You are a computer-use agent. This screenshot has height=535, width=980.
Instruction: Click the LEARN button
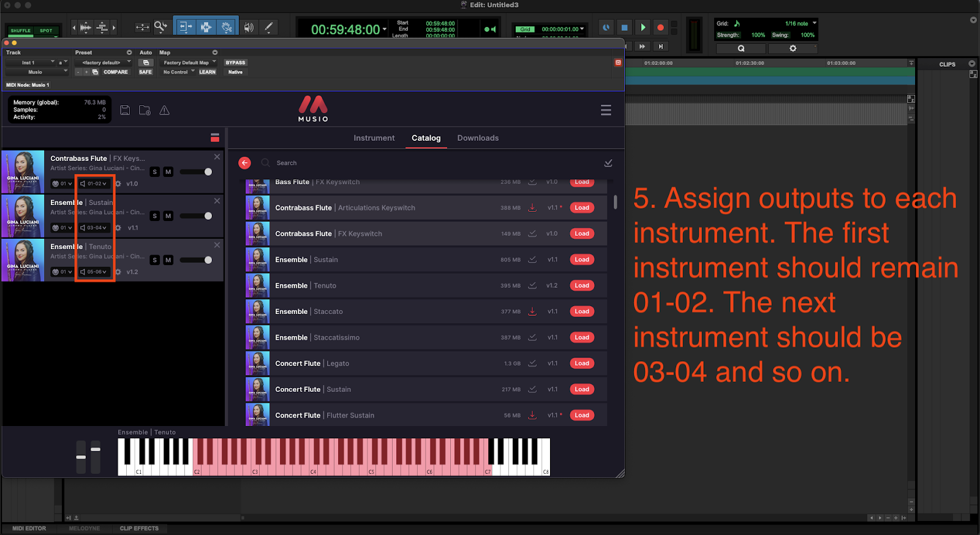coord(207,72)
